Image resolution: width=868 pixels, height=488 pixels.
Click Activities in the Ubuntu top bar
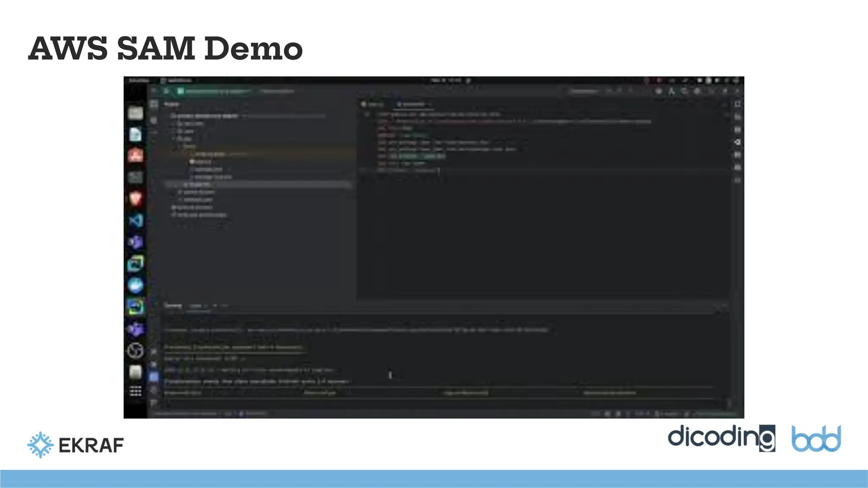click(x=139, y=80)
